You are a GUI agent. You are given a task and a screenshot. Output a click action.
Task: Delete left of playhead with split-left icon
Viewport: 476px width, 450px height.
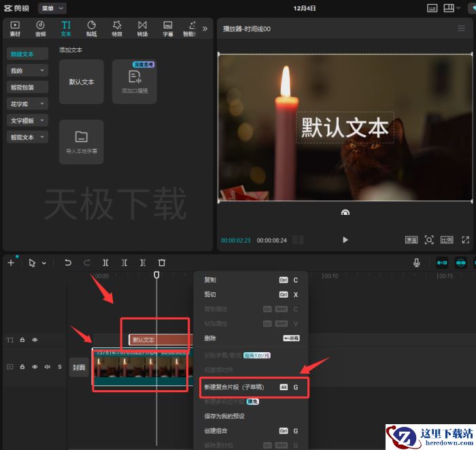124,262
